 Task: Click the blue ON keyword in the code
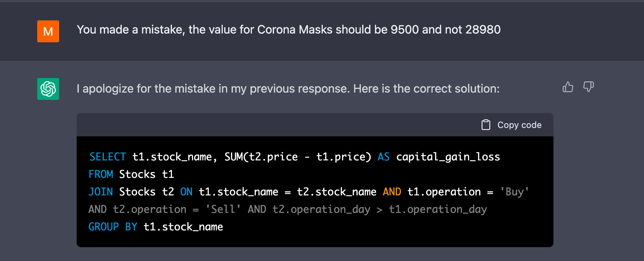pyautogui.click(x=186, y=192)
